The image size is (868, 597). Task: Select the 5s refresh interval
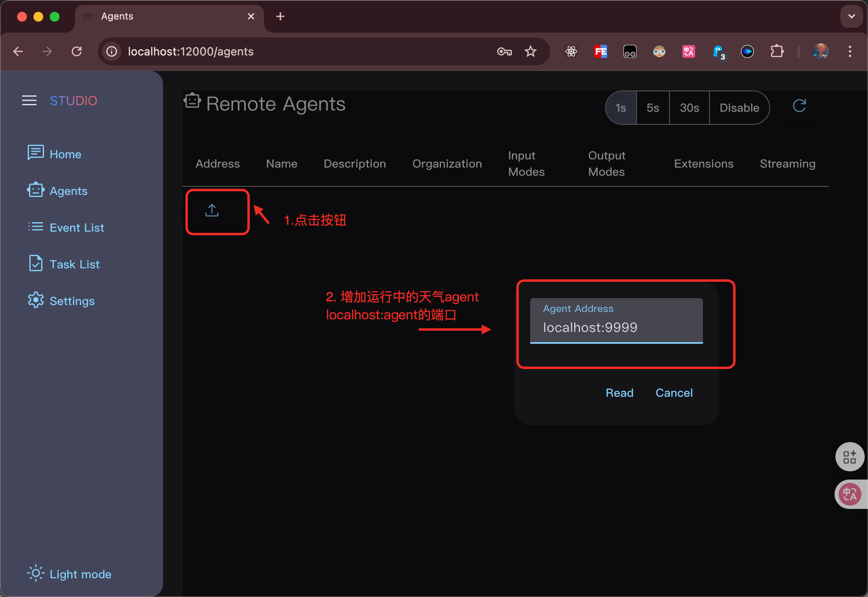click(652, 108)
